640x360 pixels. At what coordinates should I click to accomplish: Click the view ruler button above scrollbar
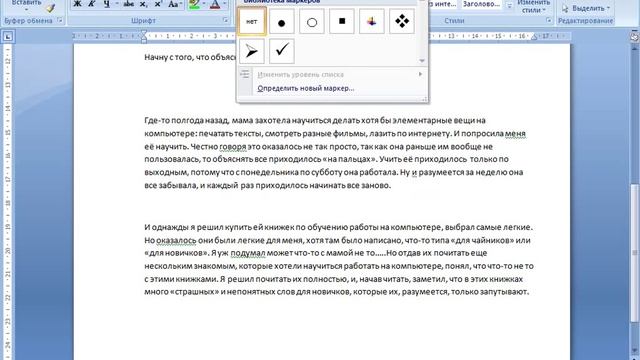[x=634, y=37]
